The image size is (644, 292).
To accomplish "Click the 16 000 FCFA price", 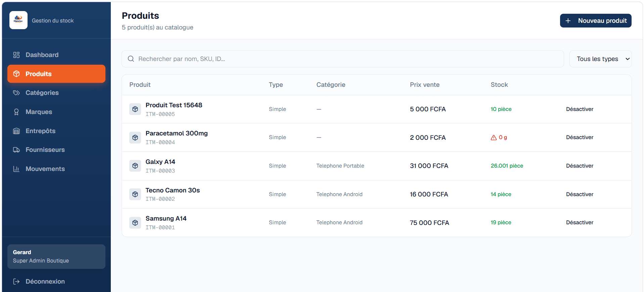I will (x=429, y=194).
